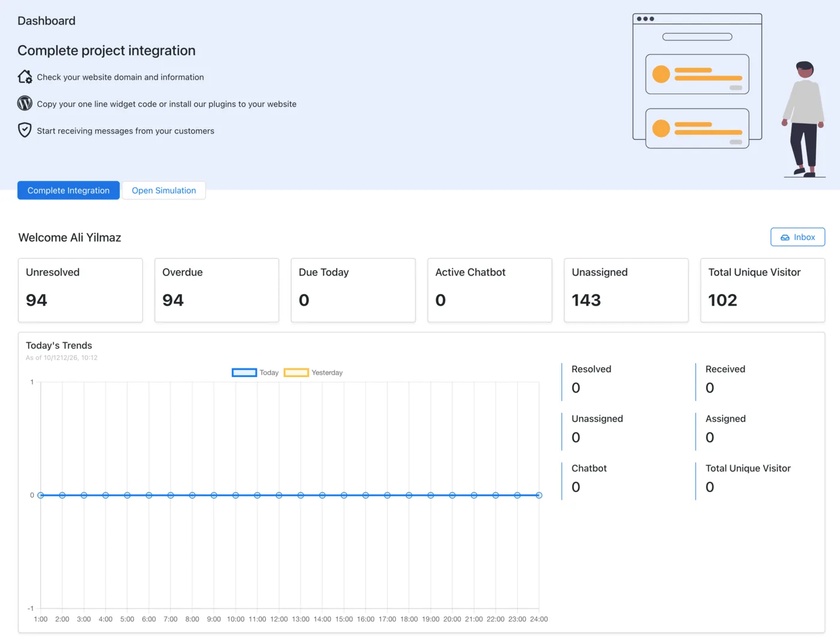Click the 21:00 axis label
840x641 pixels.
(474, 619)
